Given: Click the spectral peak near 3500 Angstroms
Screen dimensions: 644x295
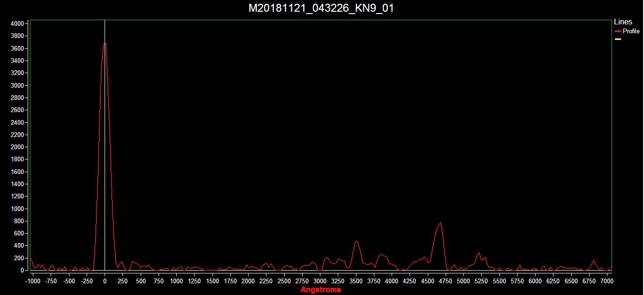Looking at the screenshot, I should coord(356,241).
